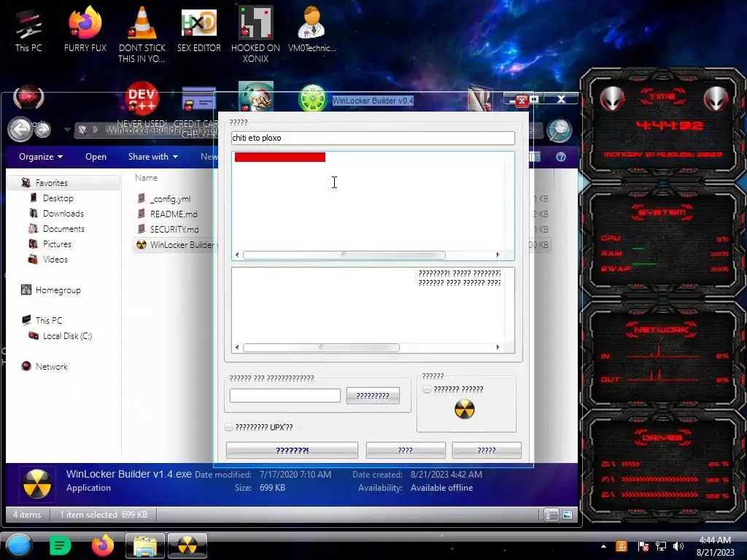
Task: Select Videos in navigation pane
Action: 55,259
